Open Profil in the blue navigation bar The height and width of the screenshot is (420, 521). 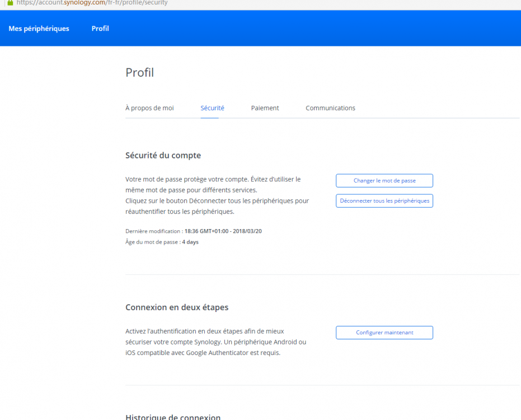tap(100, 29)
